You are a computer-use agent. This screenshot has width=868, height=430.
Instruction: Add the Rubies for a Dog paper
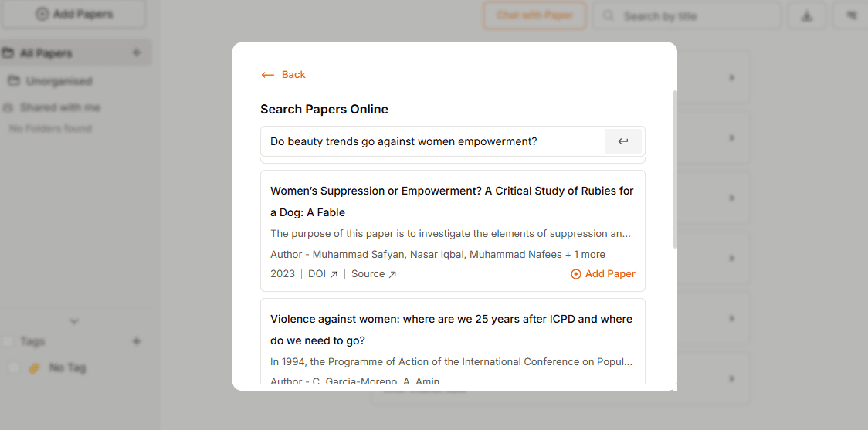(x=603, y=274)
